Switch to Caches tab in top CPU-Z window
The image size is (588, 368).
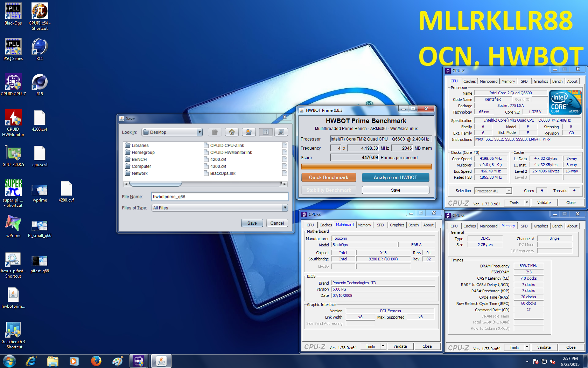pos(469,81)
